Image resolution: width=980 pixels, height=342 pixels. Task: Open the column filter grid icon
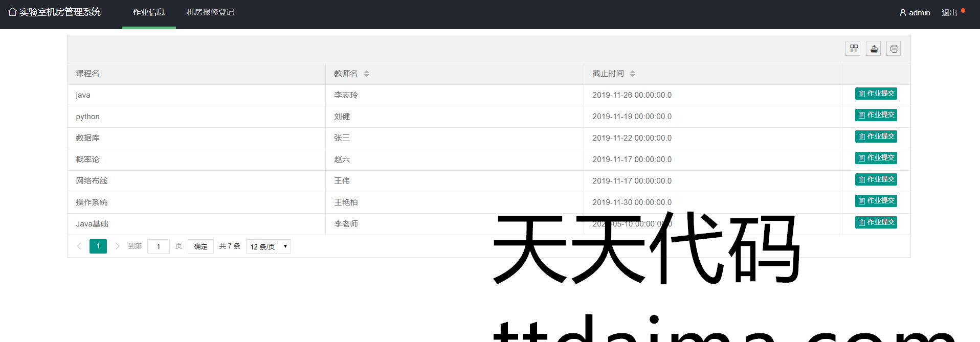pos(853,49)
